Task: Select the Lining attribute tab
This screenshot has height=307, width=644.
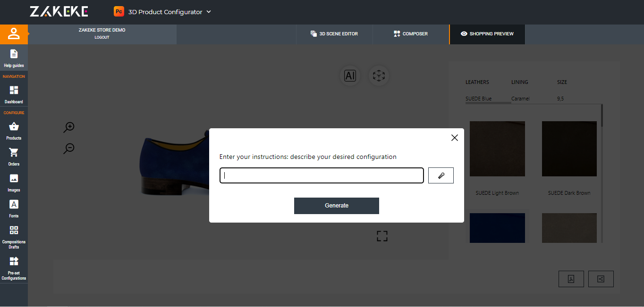Action: pyautogui.click(x=520, y=82)
